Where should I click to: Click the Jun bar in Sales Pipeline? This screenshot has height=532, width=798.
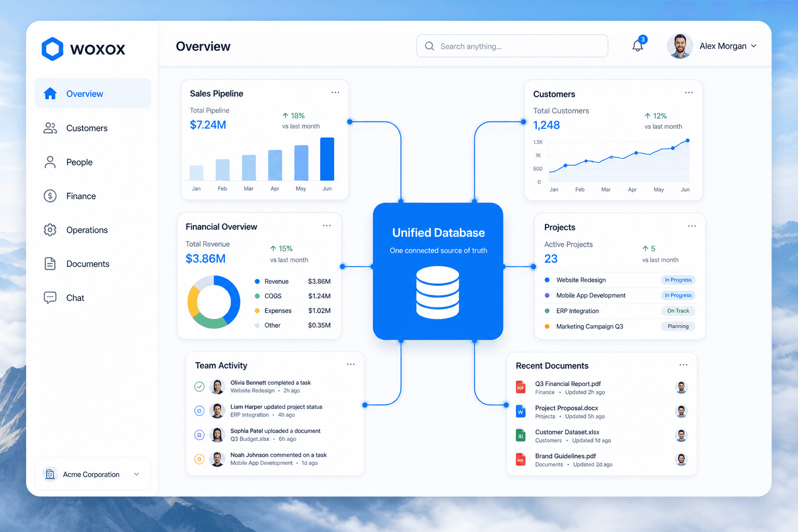pyautogui.click(x=327, y=159)
